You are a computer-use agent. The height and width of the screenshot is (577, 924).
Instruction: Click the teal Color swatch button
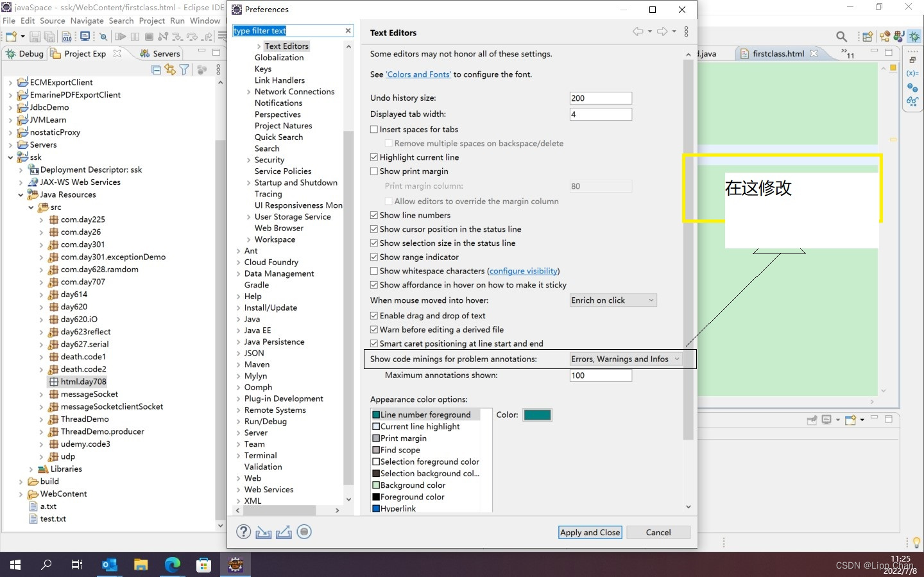[538, 415]
